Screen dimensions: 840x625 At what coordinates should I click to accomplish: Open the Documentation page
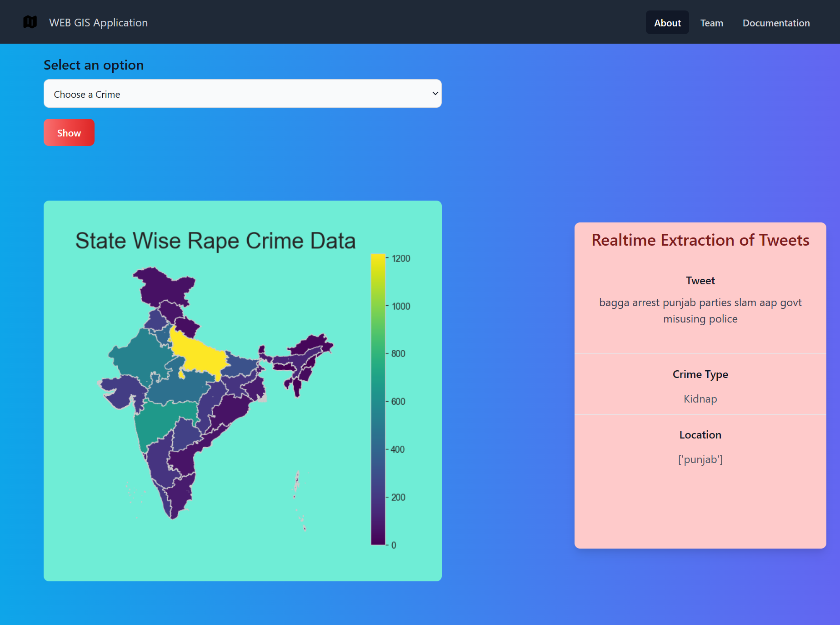(775, 22)
